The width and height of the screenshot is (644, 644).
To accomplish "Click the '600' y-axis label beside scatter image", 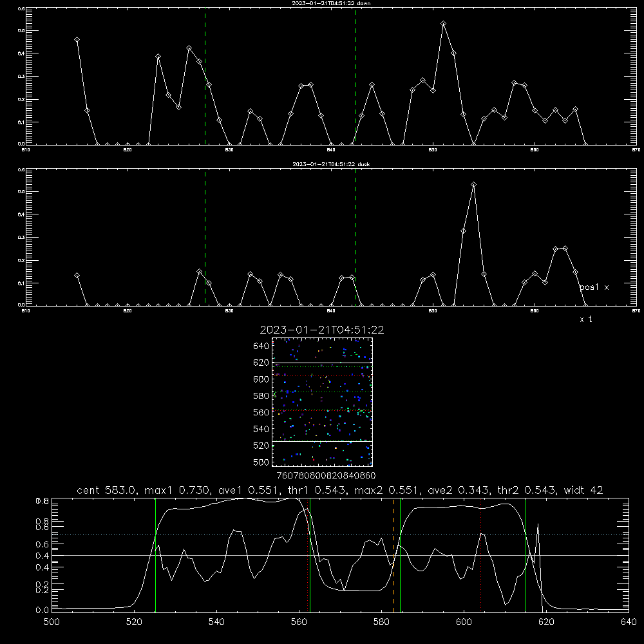I will 261,379.
